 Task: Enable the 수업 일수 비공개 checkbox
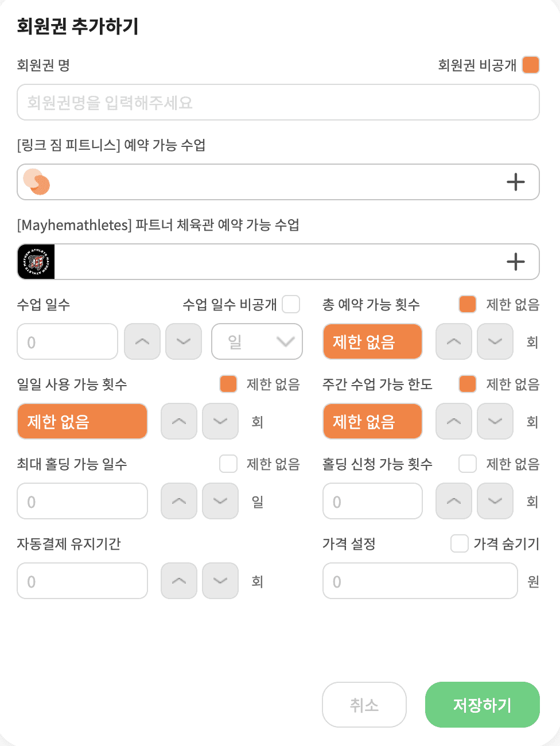pyautogui.click(x=291, y=304)
